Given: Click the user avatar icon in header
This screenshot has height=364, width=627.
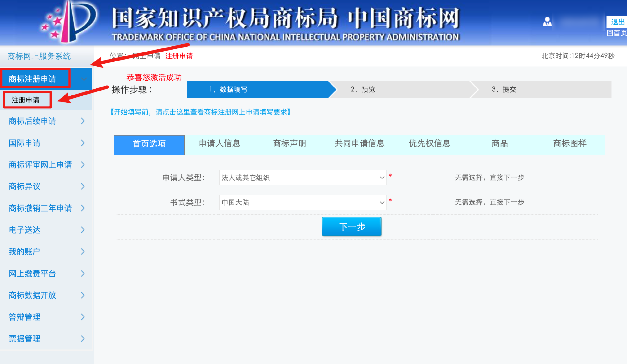Looking at the screenshot, I should (547, 22).
